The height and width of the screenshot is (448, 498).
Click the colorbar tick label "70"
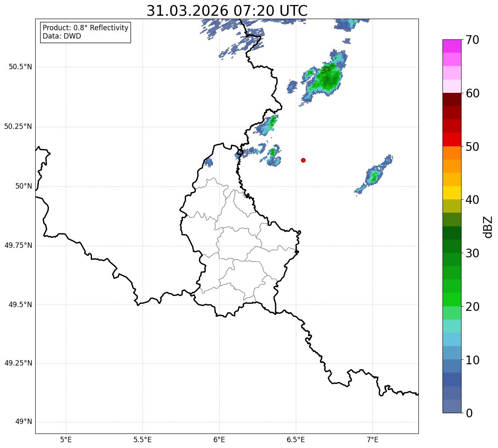(x=472, y=40)
